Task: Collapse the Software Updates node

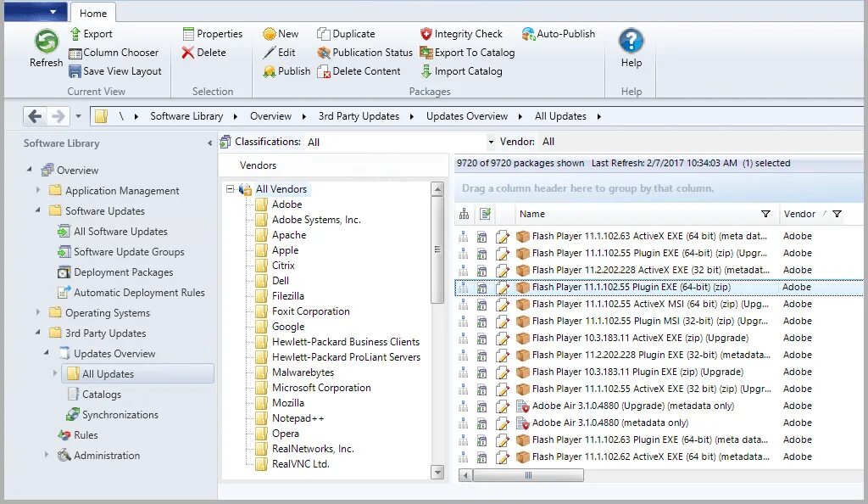Action: click(37, 210)
